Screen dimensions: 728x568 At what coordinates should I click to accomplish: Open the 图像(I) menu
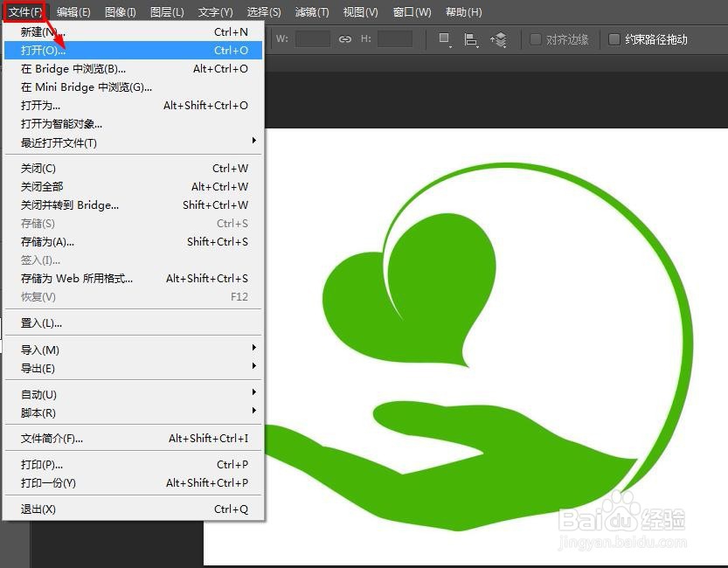[121, 11]
